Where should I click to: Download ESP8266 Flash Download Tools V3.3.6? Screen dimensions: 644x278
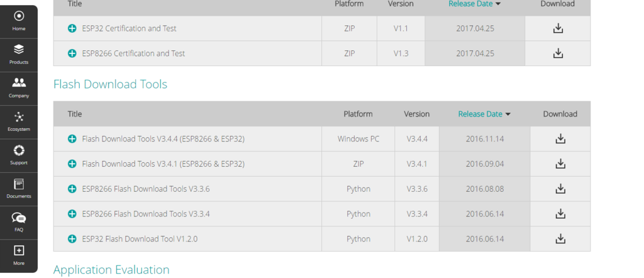560,189
